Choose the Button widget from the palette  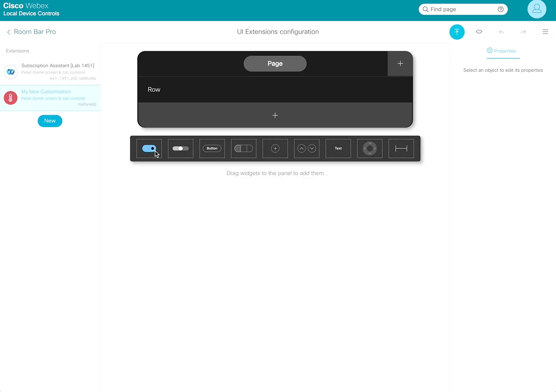pos(212,148)
